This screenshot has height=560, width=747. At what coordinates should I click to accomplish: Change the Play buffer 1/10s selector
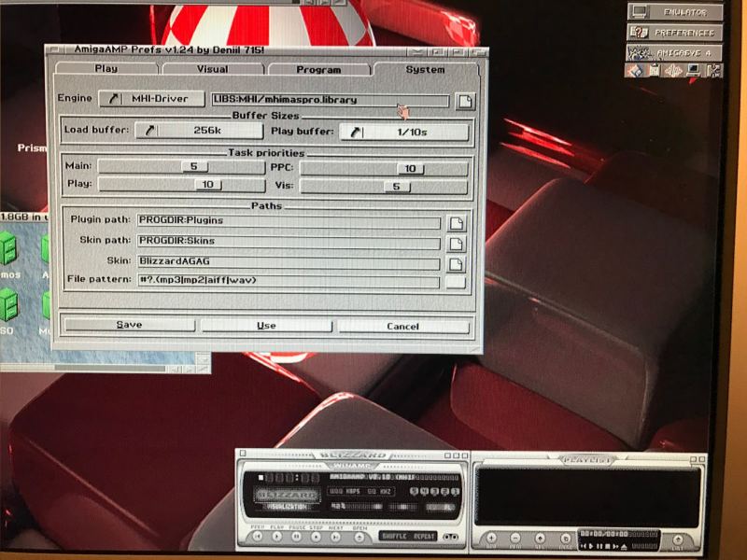(403, 132)
